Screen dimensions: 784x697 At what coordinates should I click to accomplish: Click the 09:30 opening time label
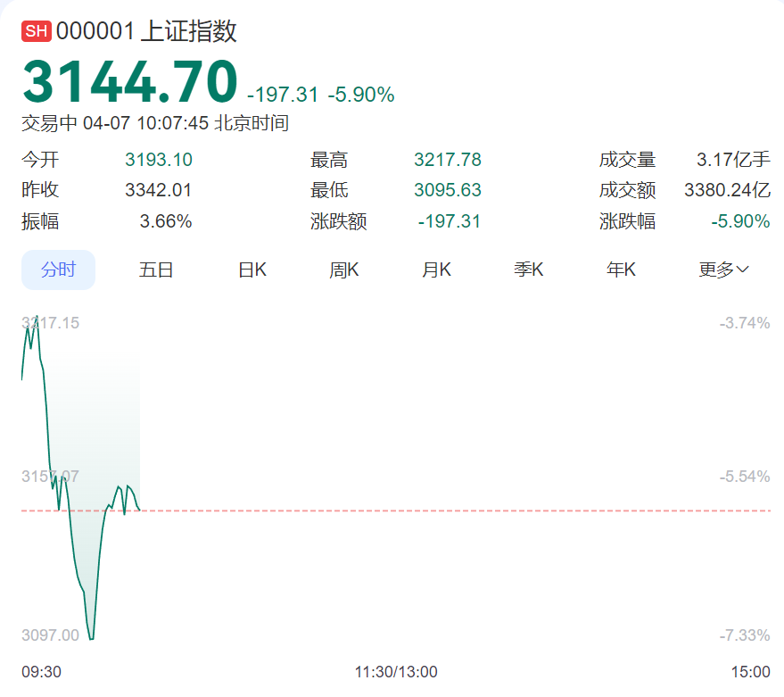(41, 672)
